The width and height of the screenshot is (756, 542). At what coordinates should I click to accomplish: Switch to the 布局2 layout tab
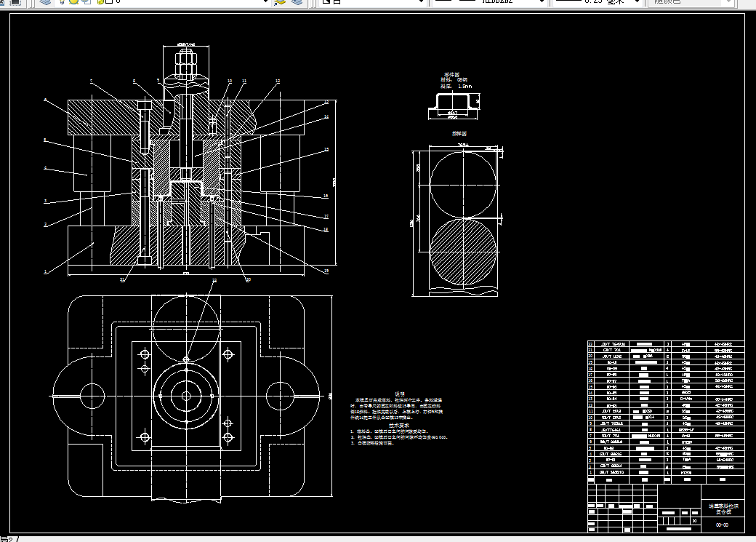[x=7, y=538]
